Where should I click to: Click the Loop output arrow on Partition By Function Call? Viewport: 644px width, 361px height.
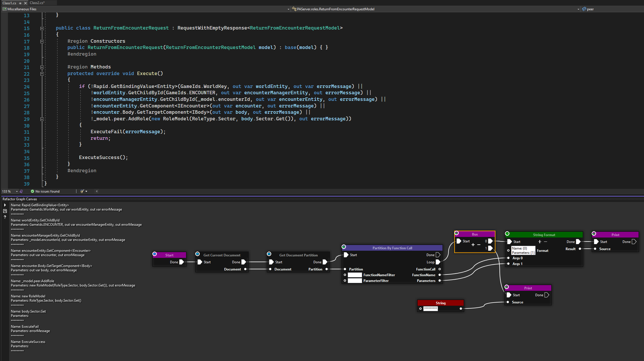(438, 262)
